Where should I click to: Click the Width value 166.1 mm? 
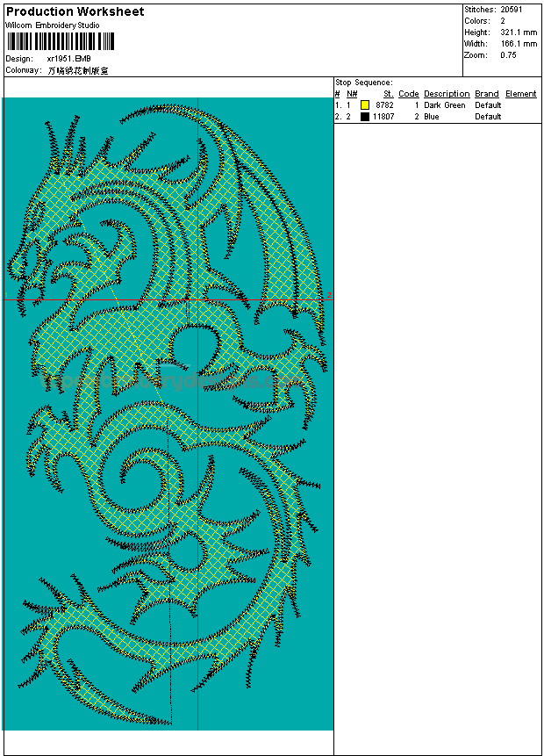(519, 44)
